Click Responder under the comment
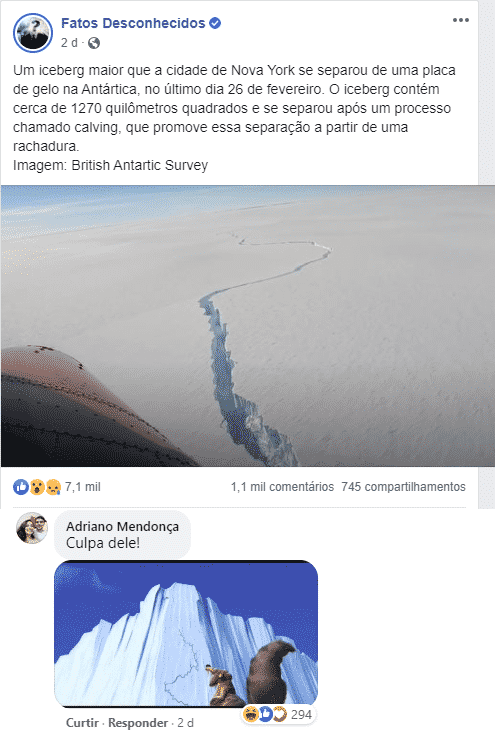The height and width of the screenshot is (736, 495). [x=138, y=723]
